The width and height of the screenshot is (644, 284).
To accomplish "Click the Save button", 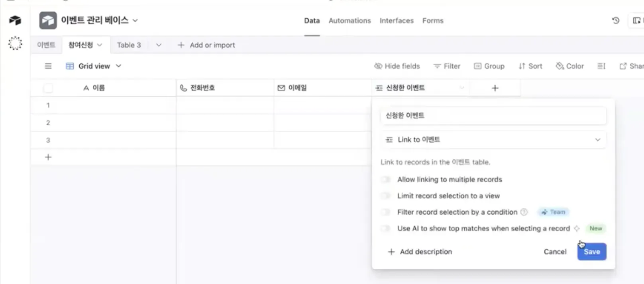I will tap(592, 252).
